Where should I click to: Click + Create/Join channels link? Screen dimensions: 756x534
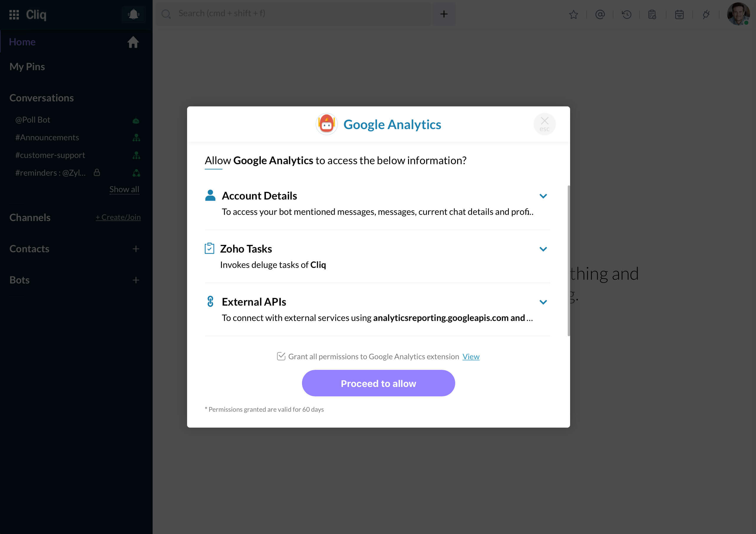point(118,217)
